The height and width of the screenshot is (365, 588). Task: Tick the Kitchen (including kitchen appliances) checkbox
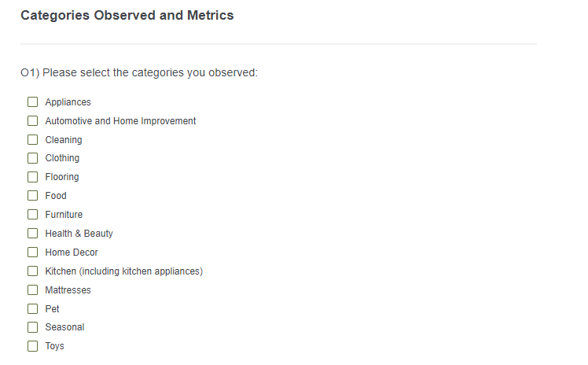click(33, 271)
